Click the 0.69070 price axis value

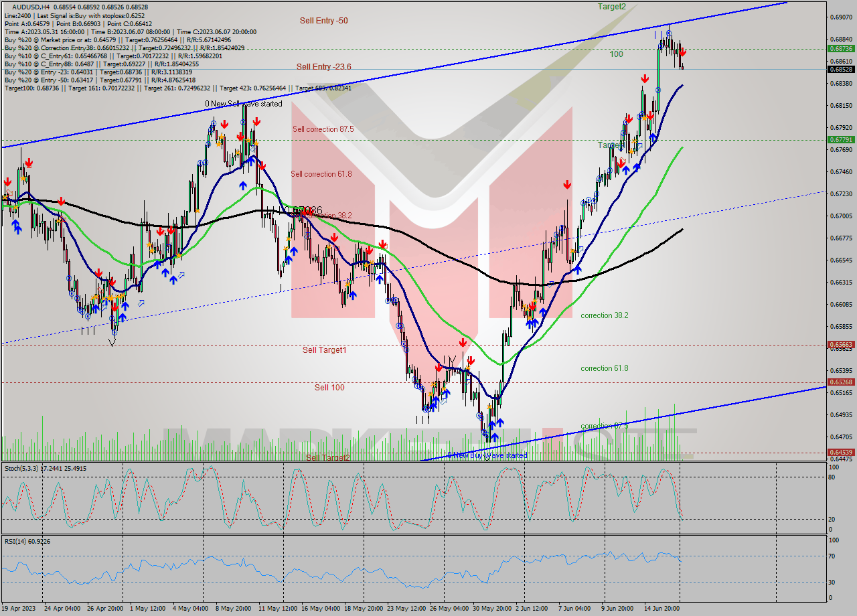(x=841, y=17)
